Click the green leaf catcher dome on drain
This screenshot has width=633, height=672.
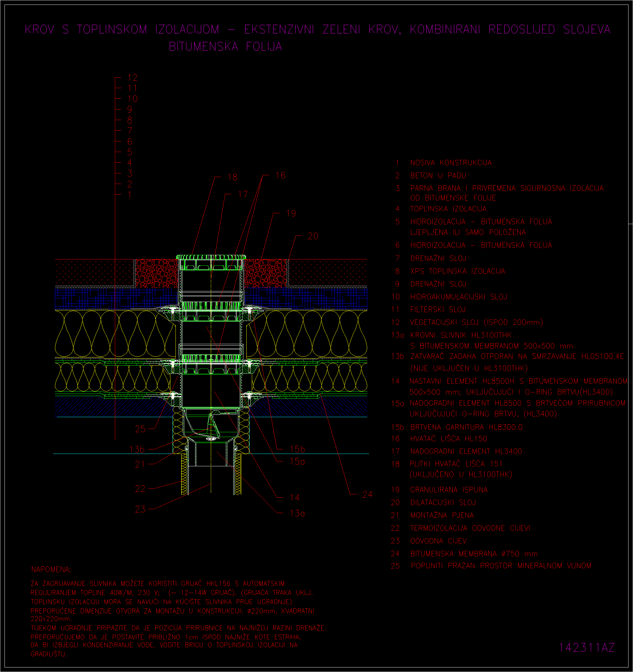[x=211, y=257]
